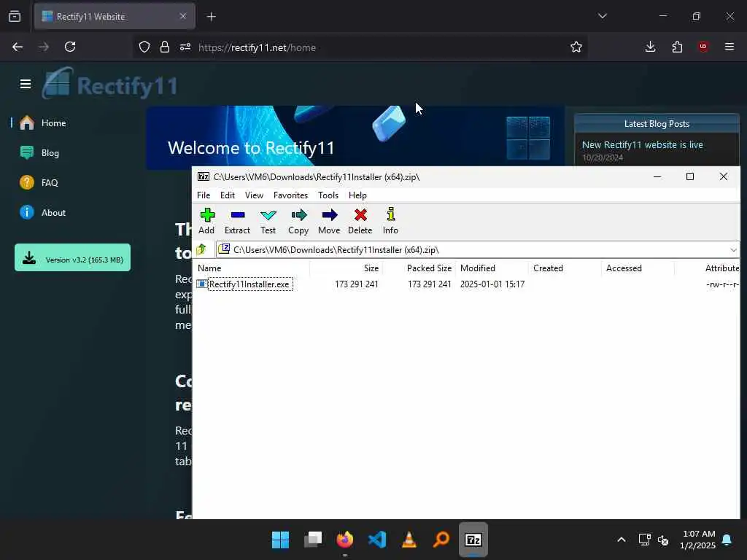Reload the Rectify11 page in Firefox

70,47
